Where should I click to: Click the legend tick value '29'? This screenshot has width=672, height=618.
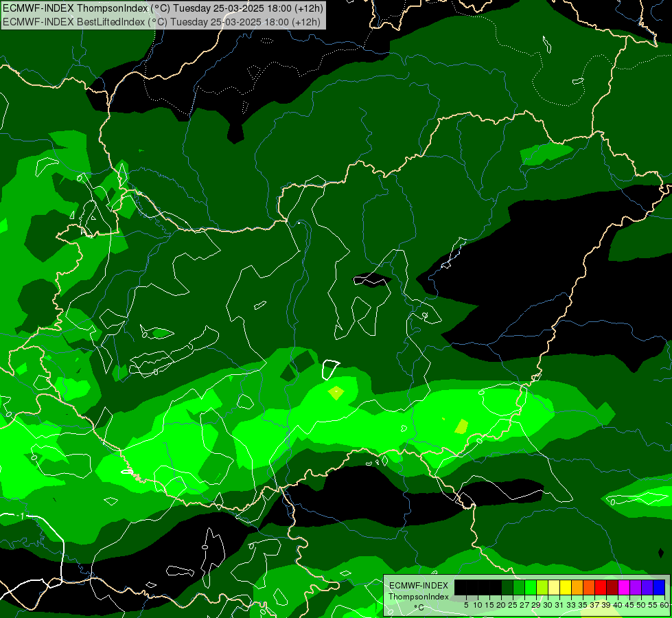(537, 605)
